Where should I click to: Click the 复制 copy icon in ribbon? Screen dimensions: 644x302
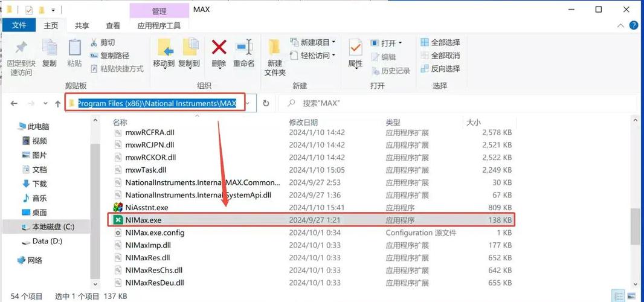pos(50,47)
